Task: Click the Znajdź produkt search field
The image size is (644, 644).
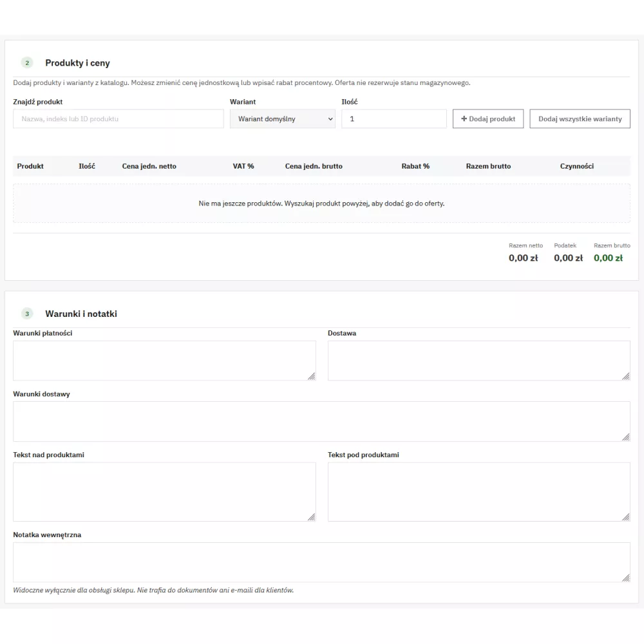Action: tap(118, 118)
